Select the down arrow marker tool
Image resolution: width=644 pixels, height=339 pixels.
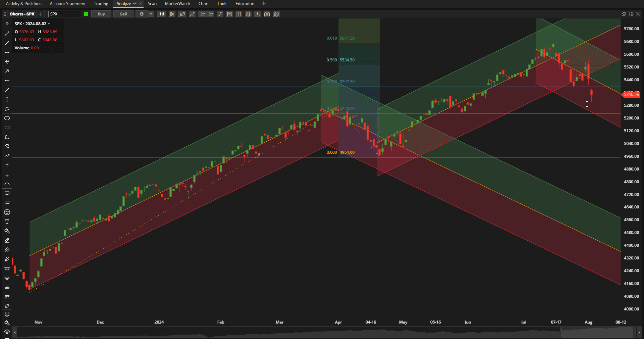7,175
